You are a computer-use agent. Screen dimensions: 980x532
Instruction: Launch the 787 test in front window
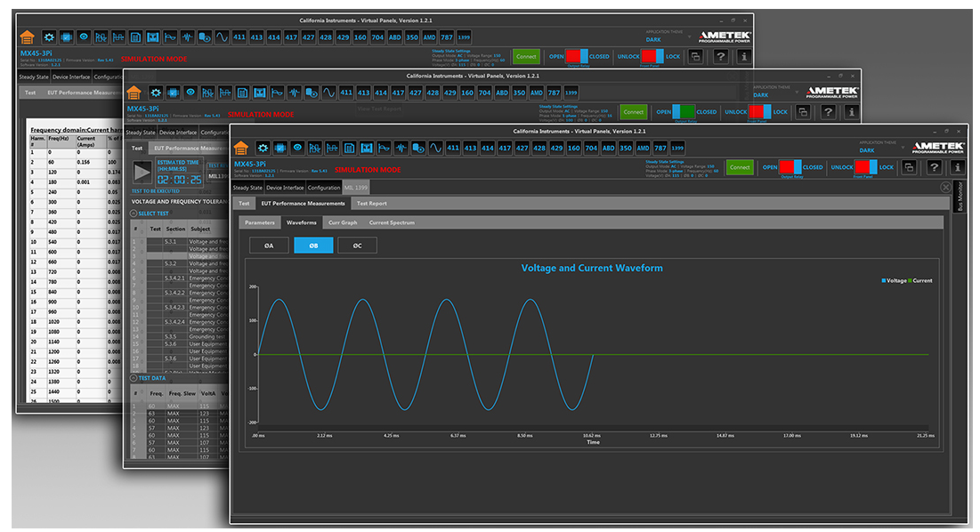(x=660, y=148)
